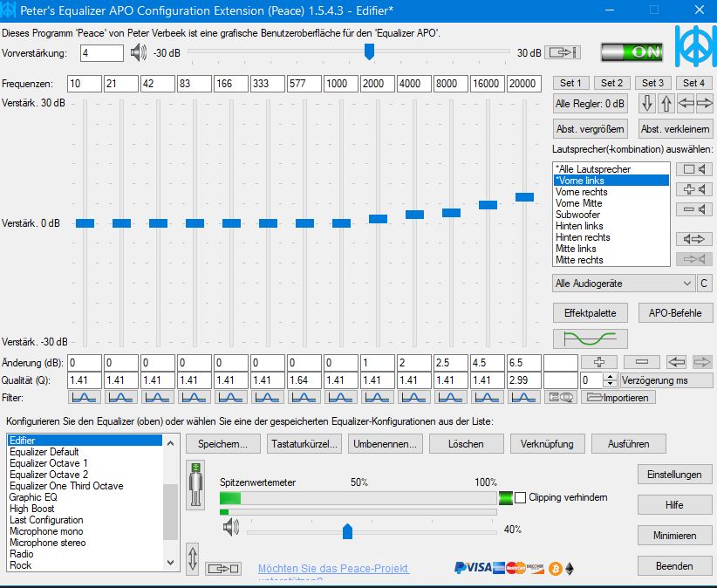The height and width of the screenshot is (588, 717).
Task: Select Set 2 slider set
Action: coord(611,83)
